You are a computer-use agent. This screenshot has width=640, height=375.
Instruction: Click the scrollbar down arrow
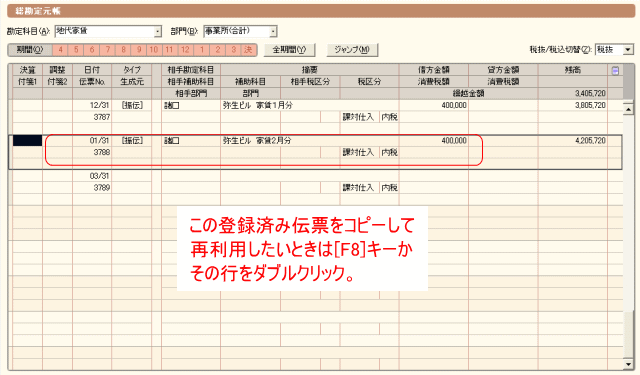pyautogui.click(x=628, y=364)
